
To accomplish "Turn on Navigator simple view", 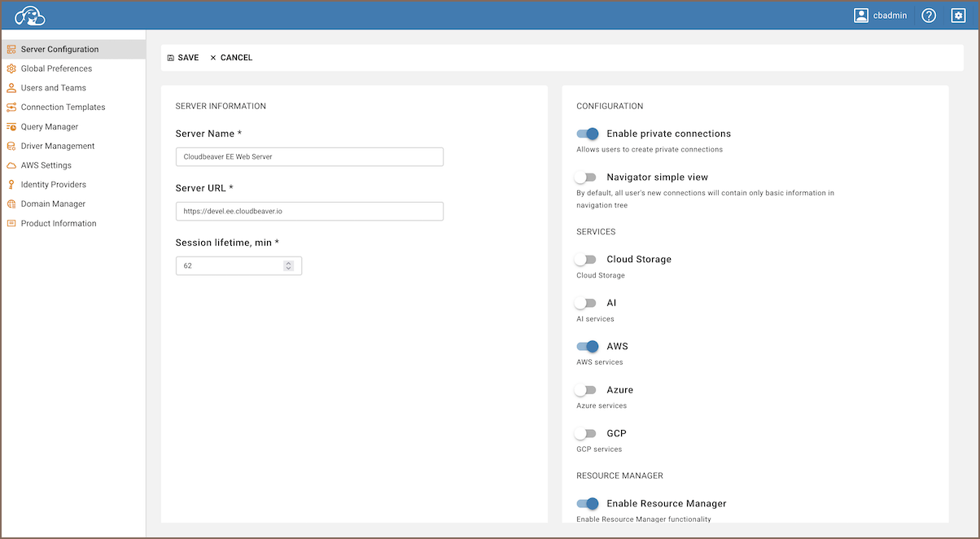I will 585,177.
